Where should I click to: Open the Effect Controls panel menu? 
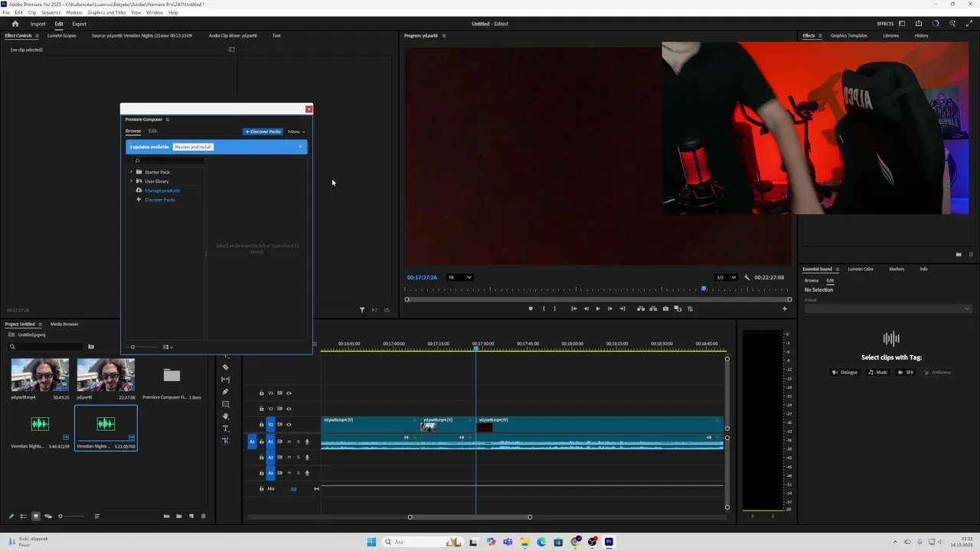pos(38,36)
